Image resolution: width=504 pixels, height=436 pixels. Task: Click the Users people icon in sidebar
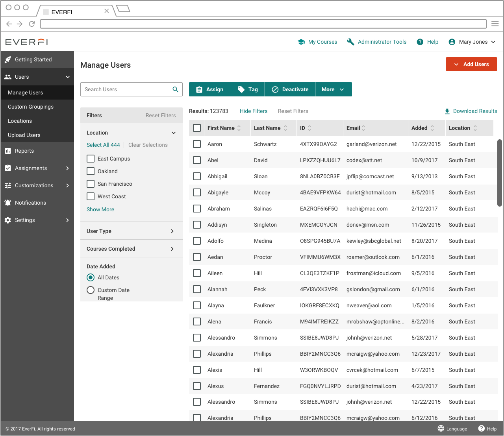pyautogui.click(x=8, y=77)
